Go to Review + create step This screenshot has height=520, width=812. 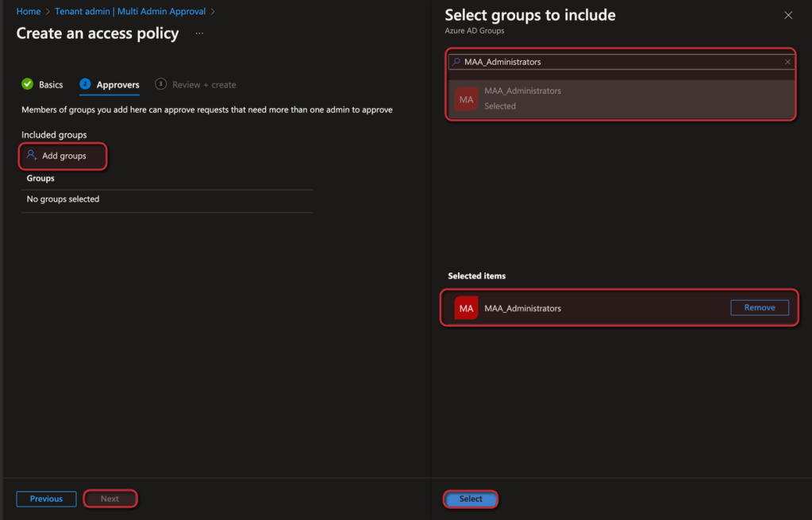pos(204,85)
